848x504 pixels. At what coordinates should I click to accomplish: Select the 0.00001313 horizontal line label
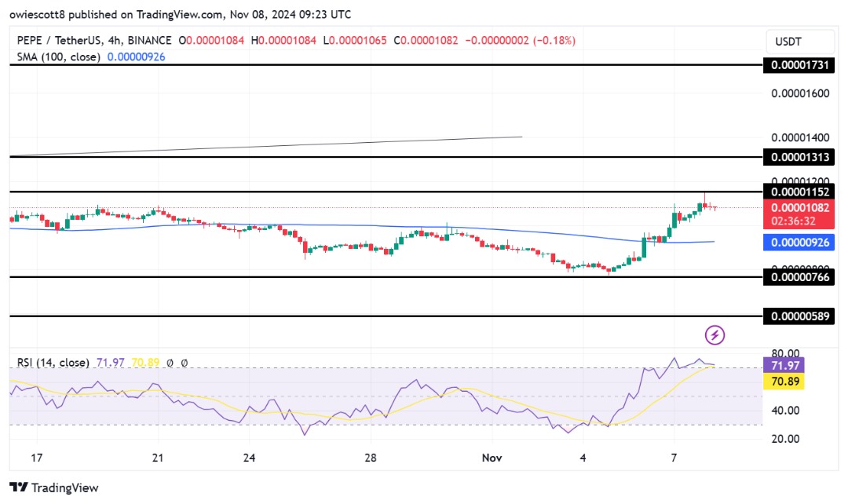pos(800,157)
